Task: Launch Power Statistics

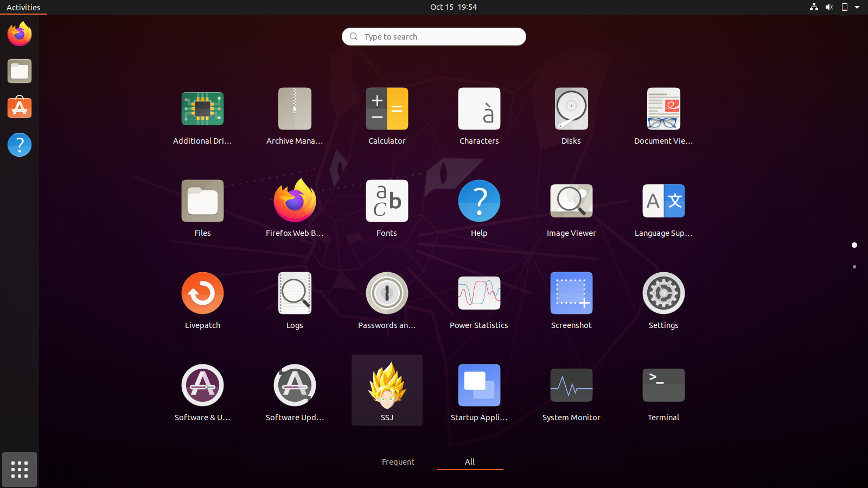Action: 479,301
